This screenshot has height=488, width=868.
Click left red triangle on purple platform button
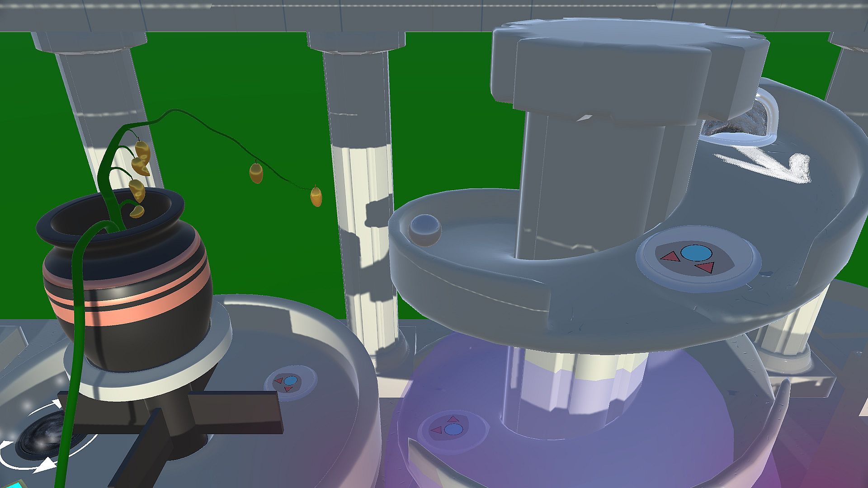(x=437, y=430)
